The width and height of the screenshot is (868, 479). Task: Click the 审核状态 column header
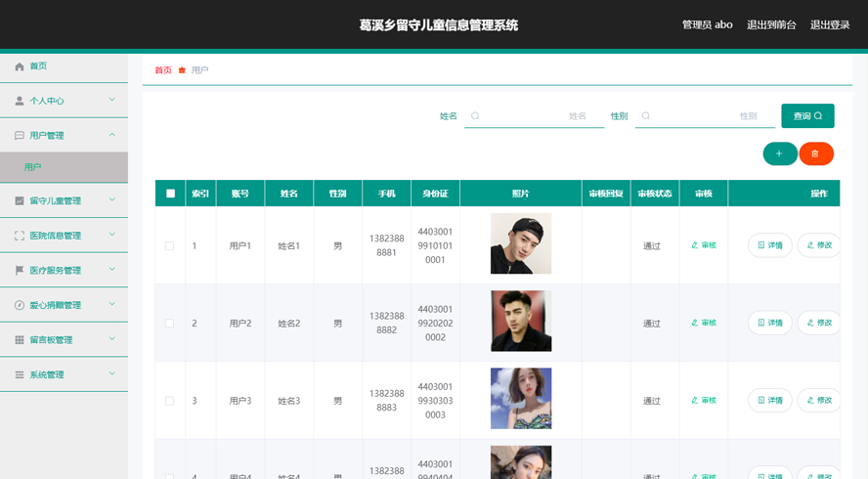click(655, 194)
